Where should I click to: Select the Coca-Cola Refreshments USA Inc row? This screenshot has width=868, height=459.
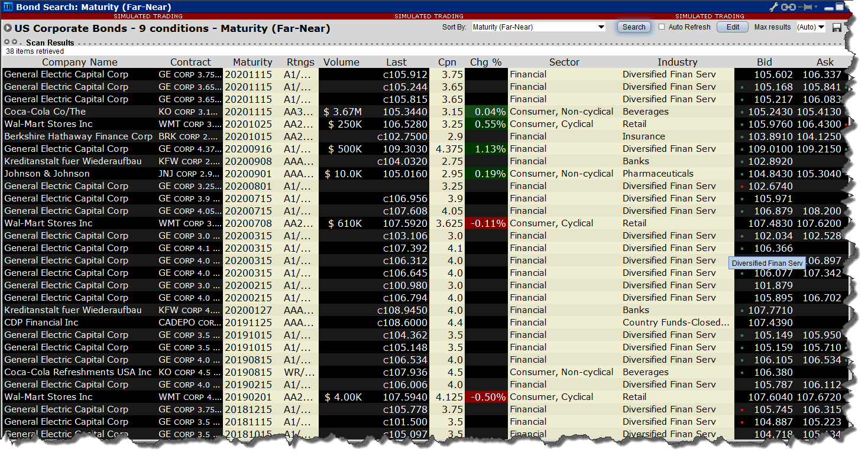(426, 372)
